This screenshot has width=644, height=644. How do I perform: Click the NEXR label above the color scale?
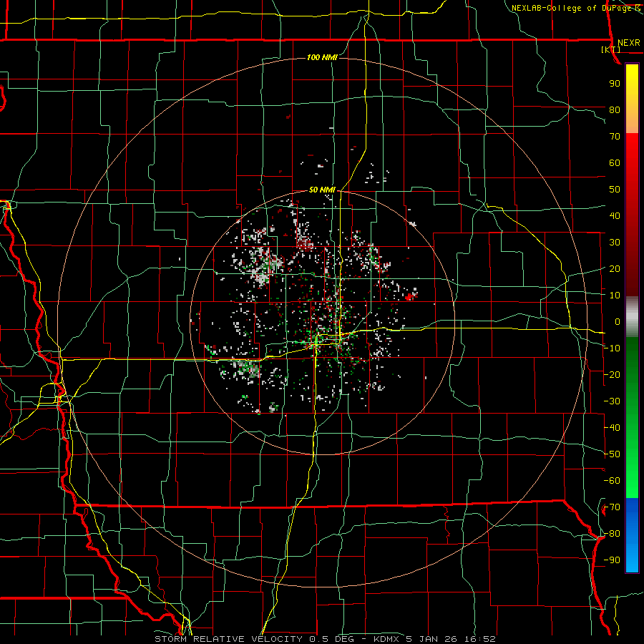[628, 43]
